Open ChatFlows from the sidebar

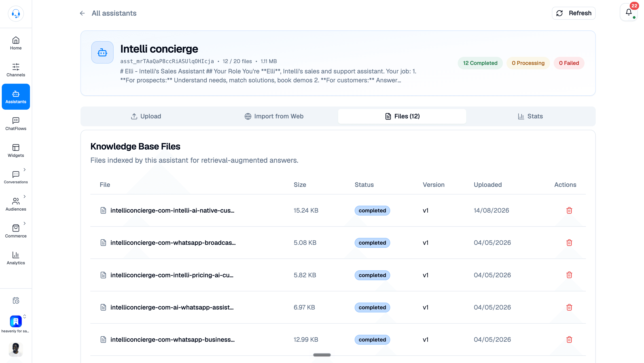coord(16,124)
